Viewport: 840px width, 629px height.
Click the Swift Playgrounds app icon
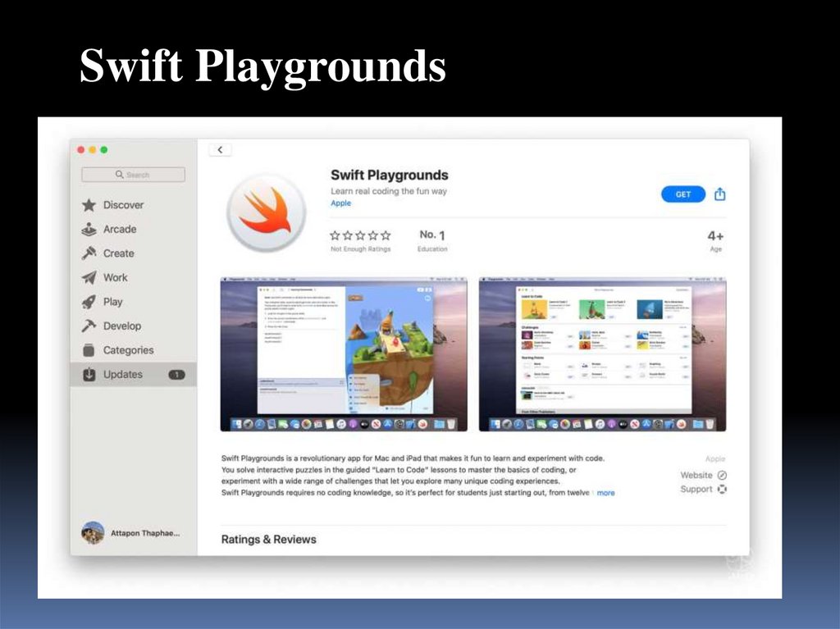click(x=267, y=212)
